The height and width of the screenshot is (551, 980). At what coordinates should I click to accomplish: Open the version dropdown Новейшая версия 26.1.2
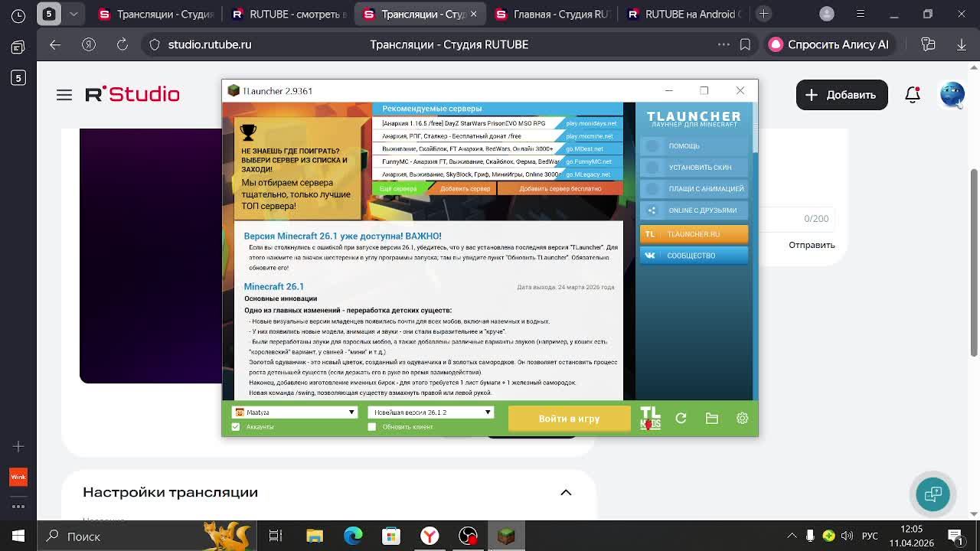coord(430,412)
